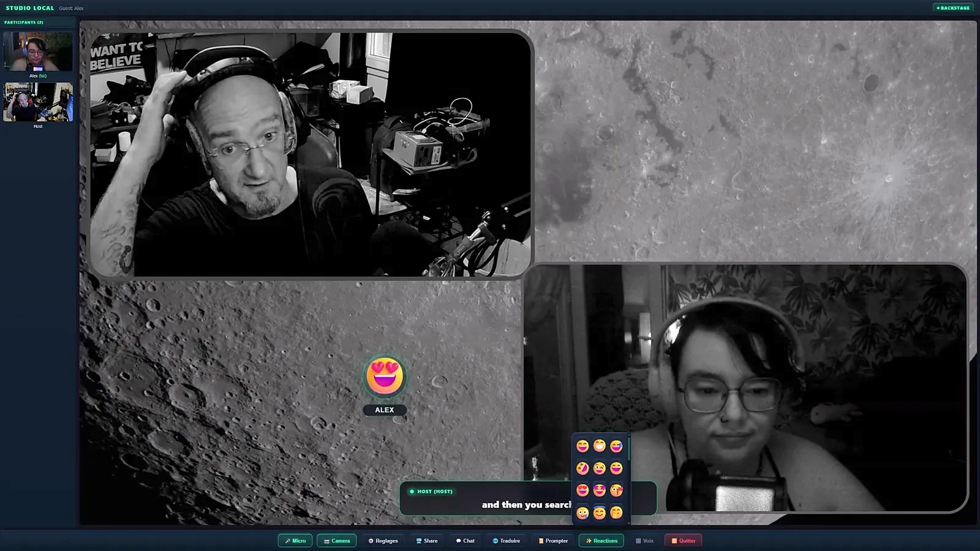Click the Voix button
This screenshot has width=980, height=551.
(645, 541)
